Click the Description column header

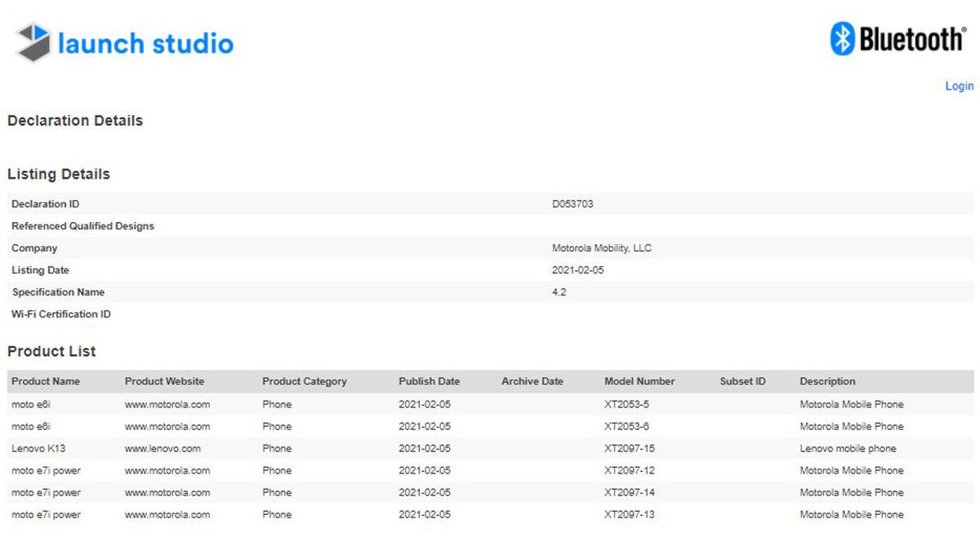coord(827,381)
